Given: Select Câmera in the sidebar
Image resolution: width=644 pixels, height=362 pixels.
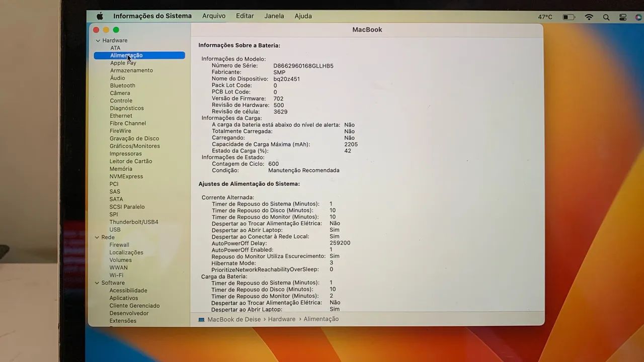Looking at the screenshot, I should coord(120,93).
